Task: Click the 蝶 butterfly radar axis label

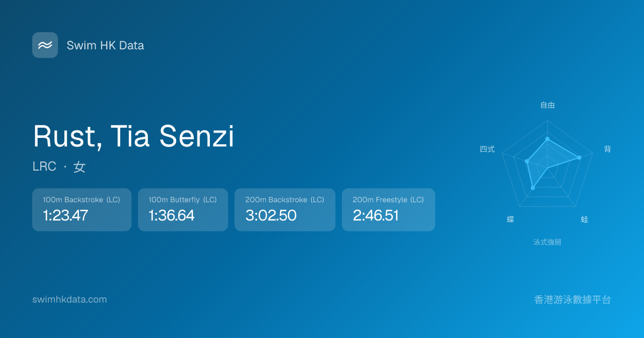Action: tap(510, 219)
